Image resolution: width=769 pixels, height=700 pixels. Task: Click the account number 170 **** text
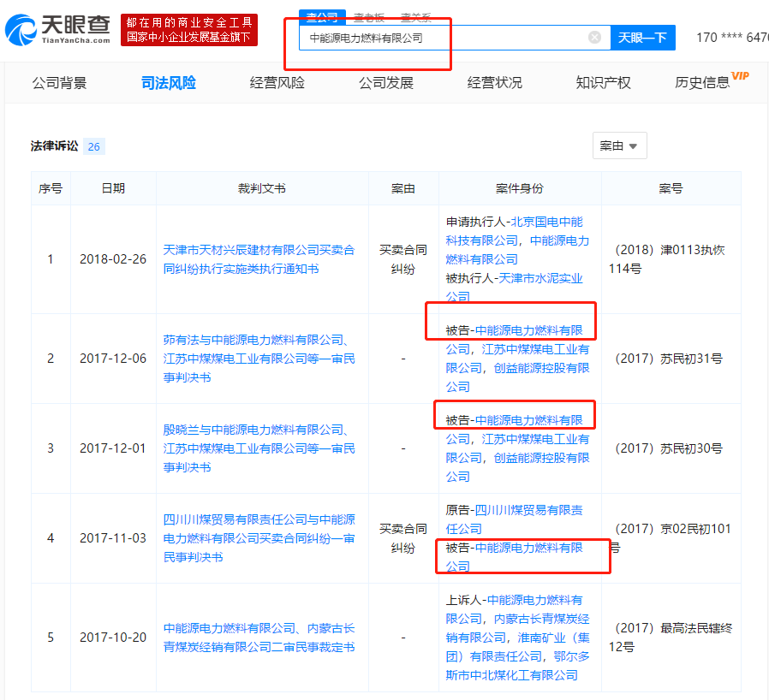tap(732, 38)
